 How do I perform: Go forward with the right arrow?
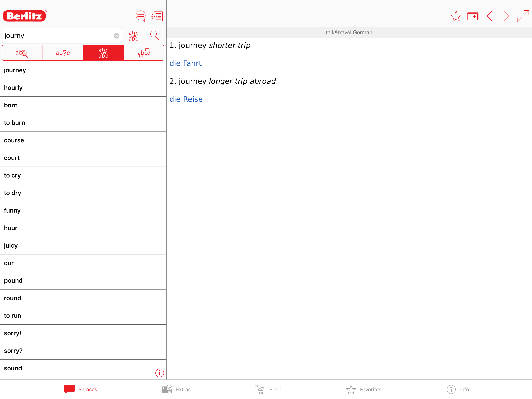[506, 16]
